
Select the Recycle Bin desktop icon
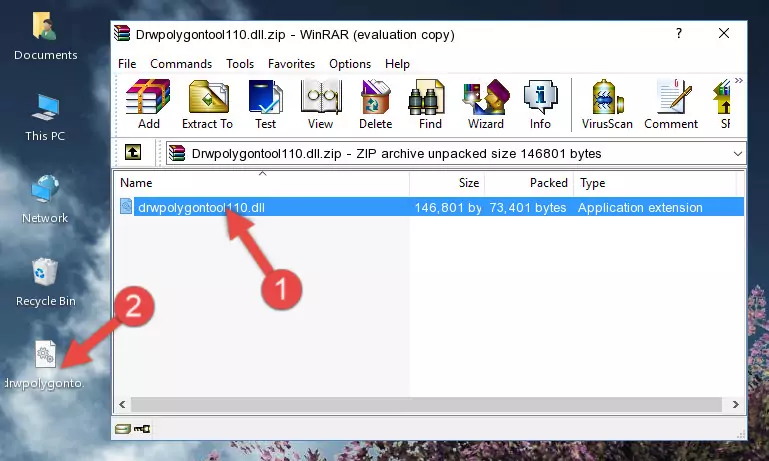[x=45, y=282]
